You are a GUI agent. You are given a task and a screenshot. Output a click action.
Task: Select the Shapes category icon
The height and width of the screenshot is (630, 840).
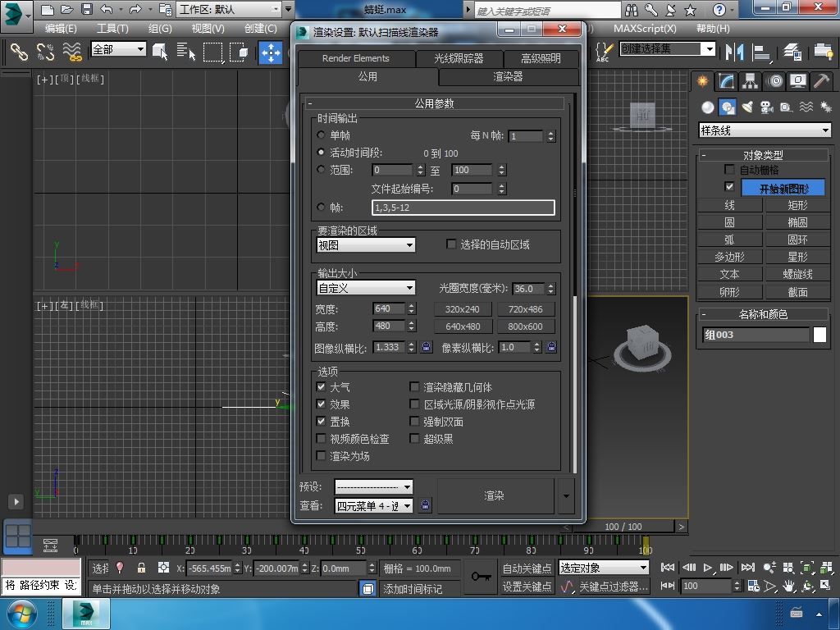tap(728, 107)
